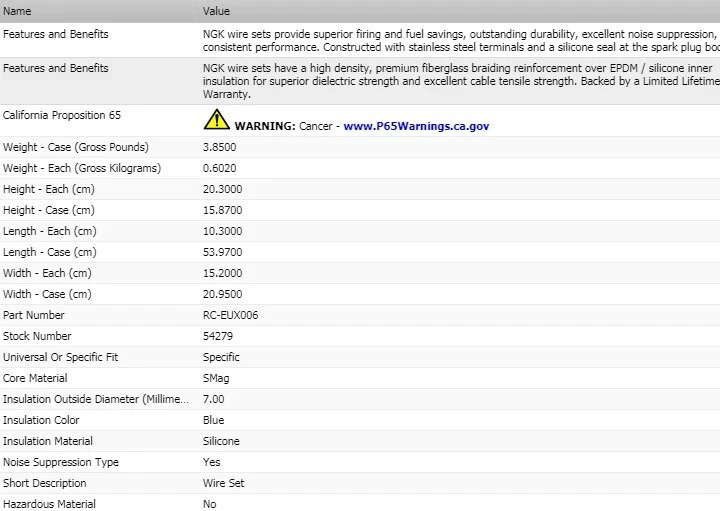Select the Value column header

[x=216, y=11]
